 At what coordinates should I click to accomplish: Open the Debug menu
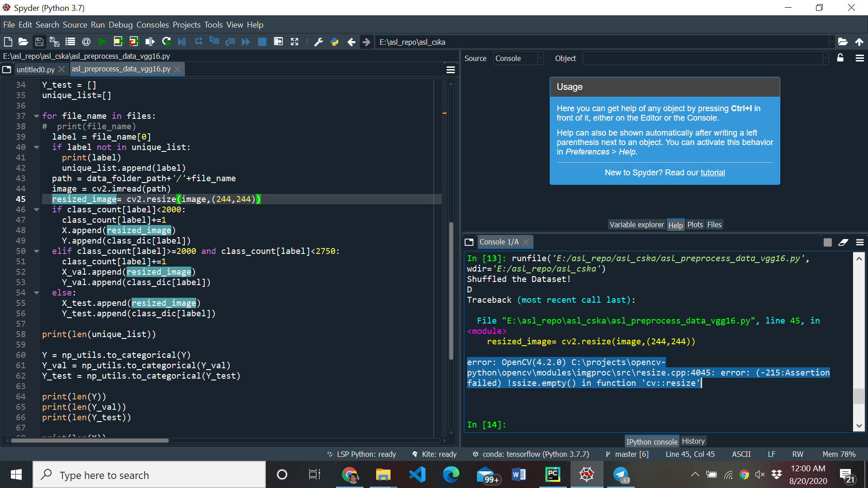tap(120, 25)
